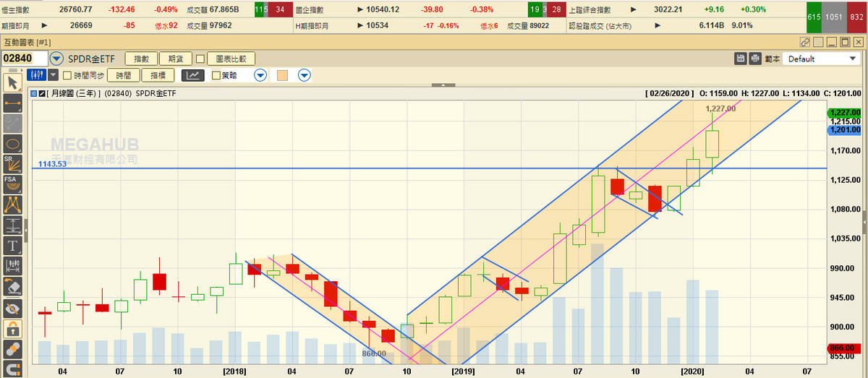Click the black square icon before chart title
The width and height of the screenshot is (868, 378).
point(42,93)
